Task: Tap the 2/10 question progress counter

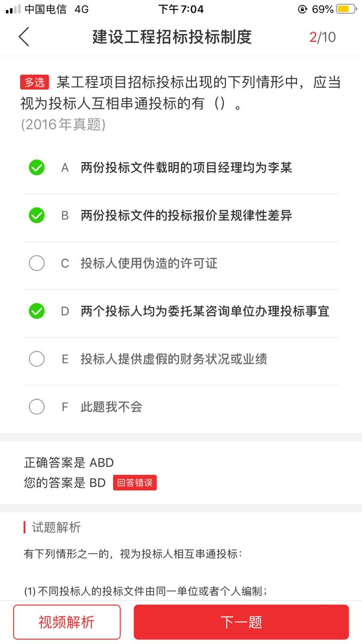Action: point(323,37)
